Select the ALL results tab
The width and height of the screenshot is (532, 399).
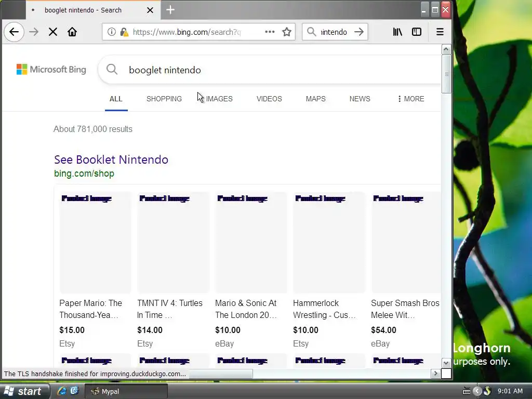(x=116, y=99)
